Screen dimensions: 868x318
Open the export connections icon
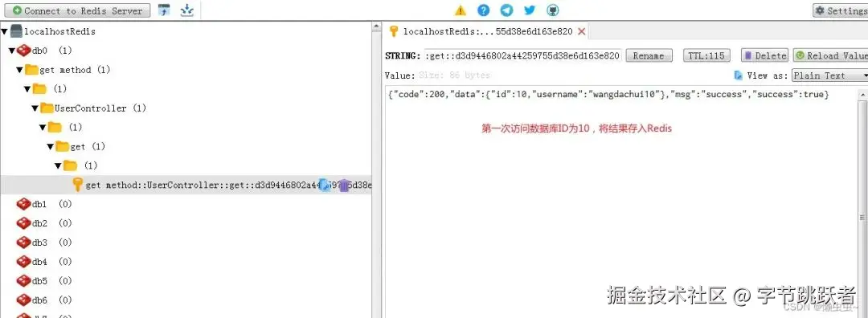(x=187, y=10)
